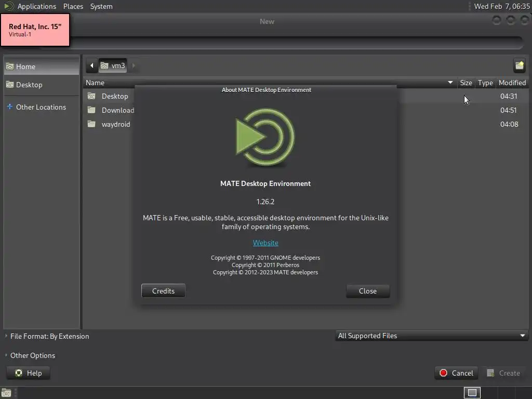Open the Website link

[x=265, y=243]
